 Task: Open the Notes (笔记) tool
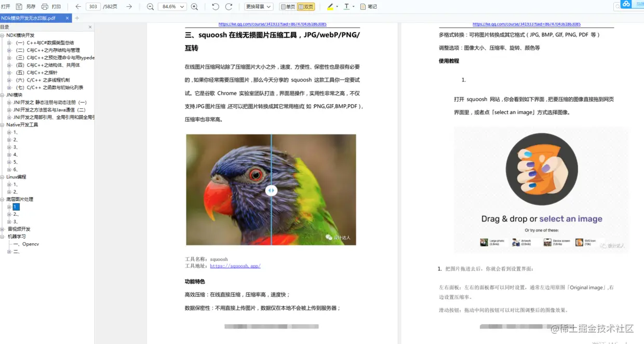point(369,7)
